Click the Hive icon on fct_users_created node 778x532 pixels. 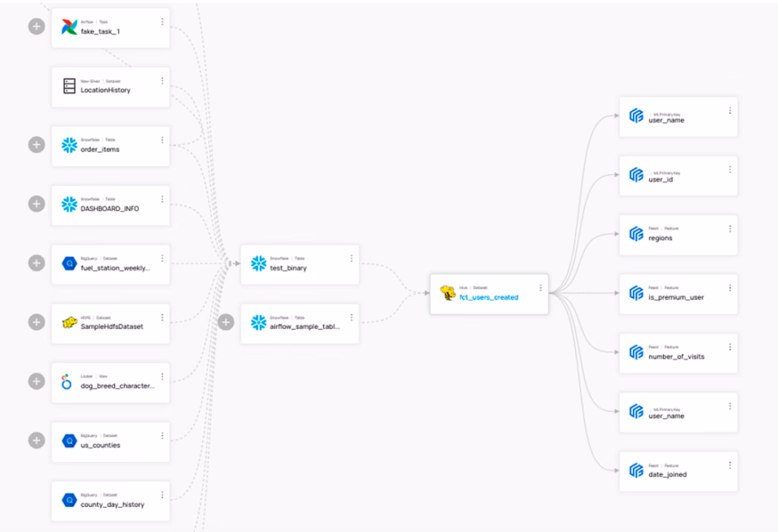point(448,293)
